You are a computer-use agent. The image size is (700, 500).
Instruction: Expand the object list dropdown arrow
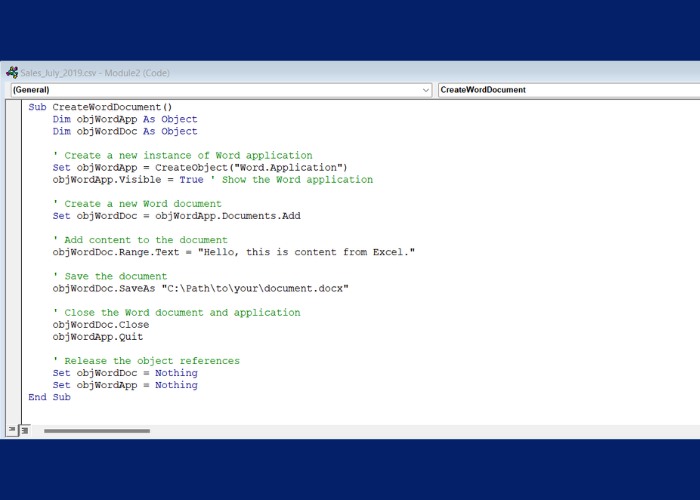coord(427,90)
